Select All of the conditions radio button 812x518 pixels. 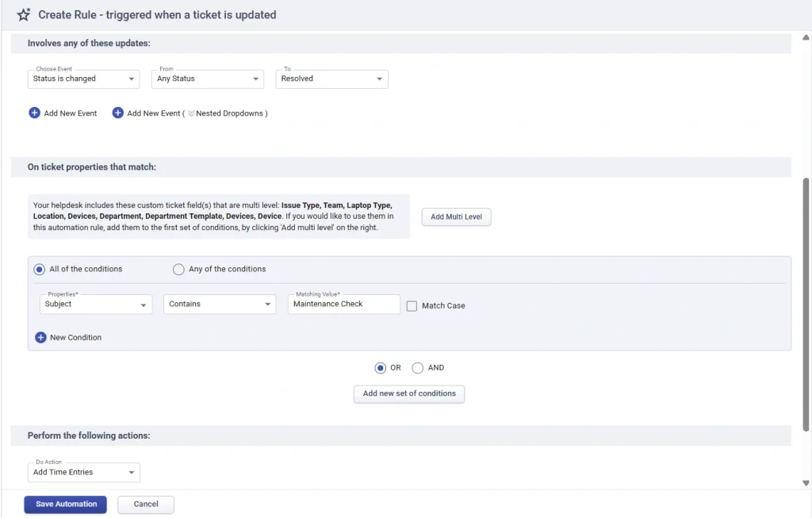39,270
